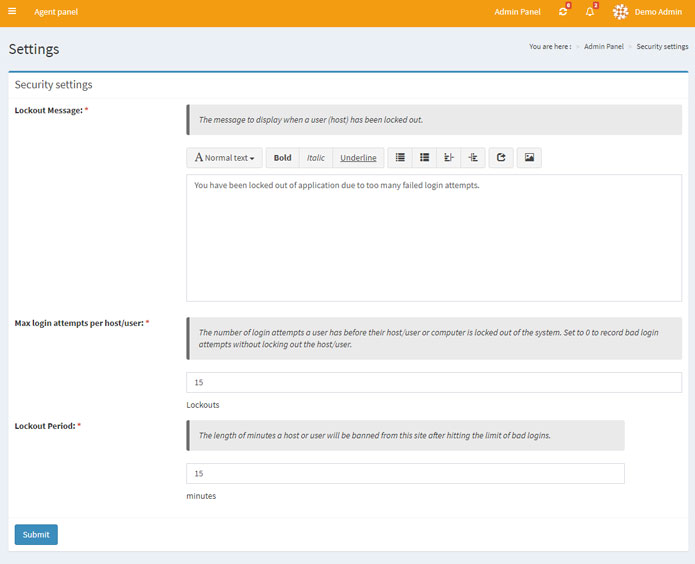Screen dimensions: 695x564
Task: Open the hamburger sidebar menu
Action: (12, 11)
